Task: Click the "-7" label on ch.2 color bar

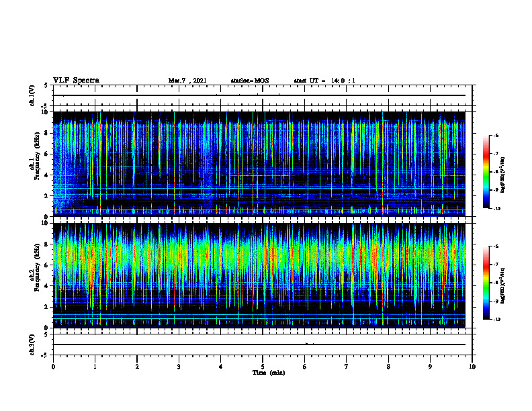Action: pos(496,265)
